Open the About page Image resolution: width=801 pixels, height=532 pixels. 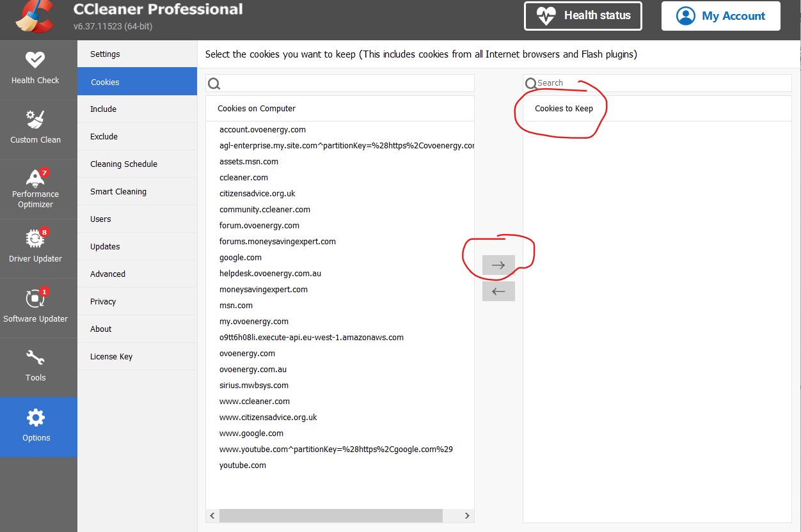137,329
